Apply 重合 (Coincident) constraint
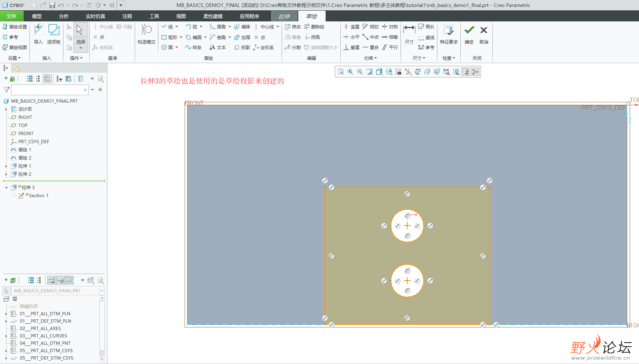 coord(371,47)
